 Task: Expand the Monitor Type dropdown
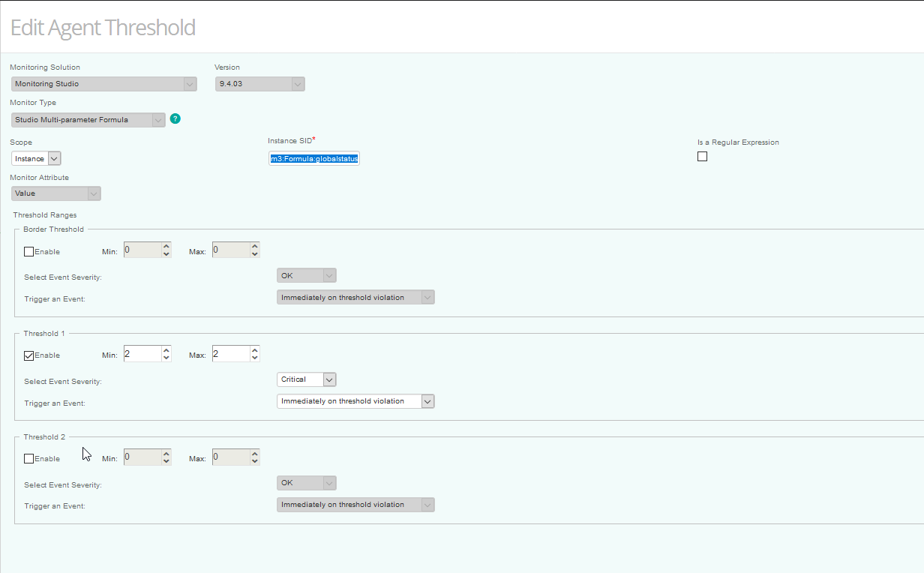88,120
